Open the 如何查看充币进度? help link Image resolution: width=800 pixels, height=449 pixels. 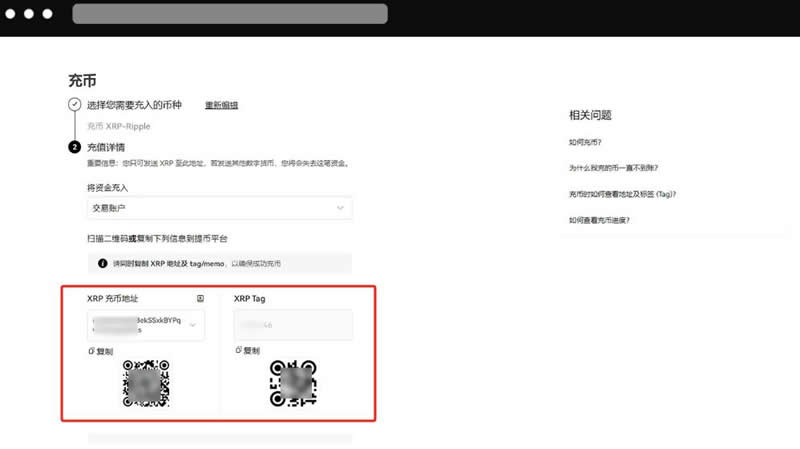pos(598,219)
